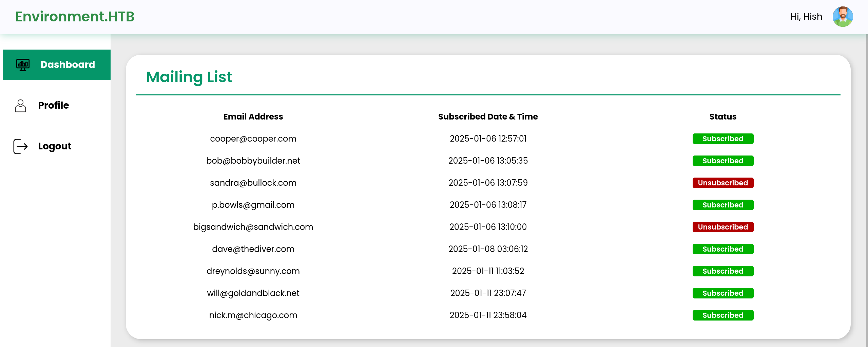Image resolution: width=868 pixels, height=347 pixels.
Task: Click Subscribed badge for nick.m@chicago.com
Action: click(x=722, y=315)
